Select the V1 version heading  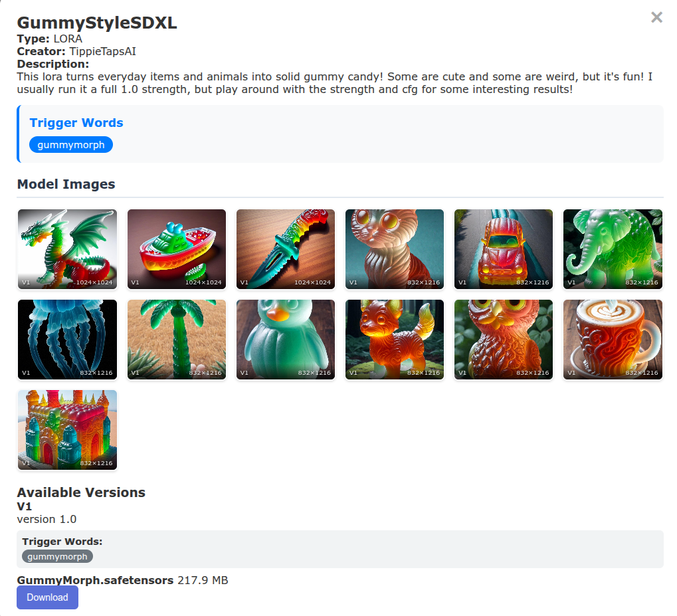[24, 506]
